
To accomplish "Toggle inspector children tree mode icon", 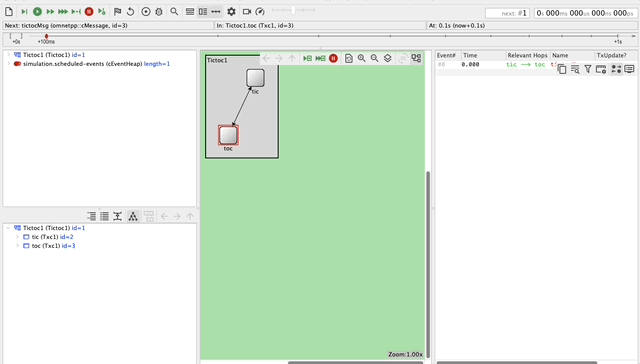I will pos(133,216).
